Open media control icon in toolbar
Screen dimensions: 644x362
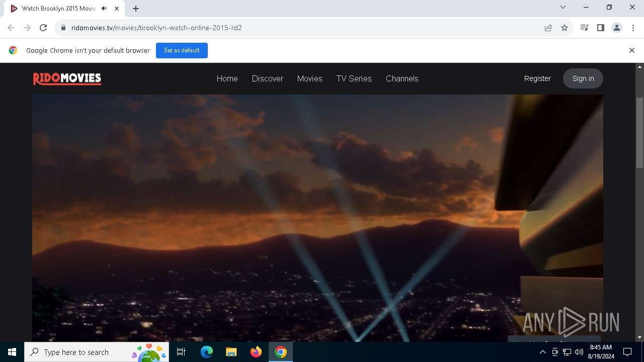point(584,28)
